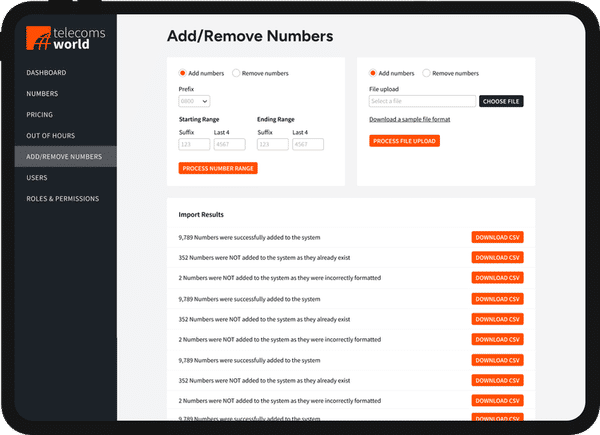Select Out of Hours in sidebar
The width and height of the screenshot is (600, 435).
(x=51, y=136)
